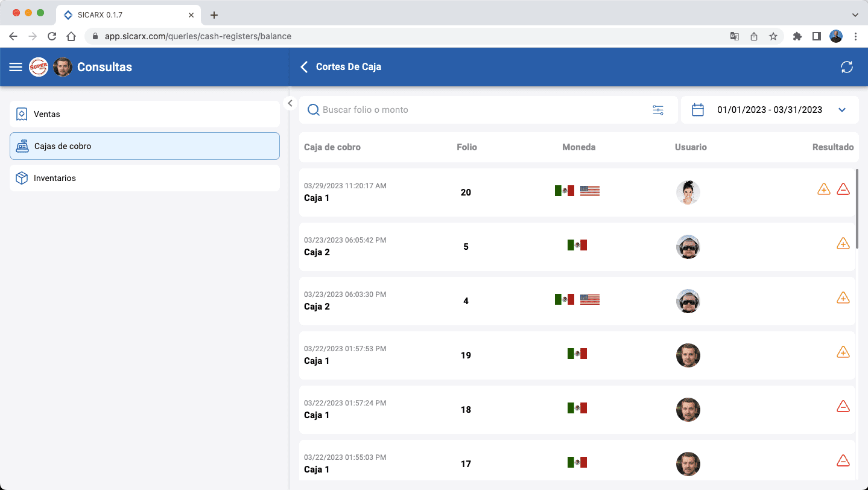The width and height of the screenshot is (868, 490).
Task: Click the Buscar folio o monto field
Action: [483, 110]
